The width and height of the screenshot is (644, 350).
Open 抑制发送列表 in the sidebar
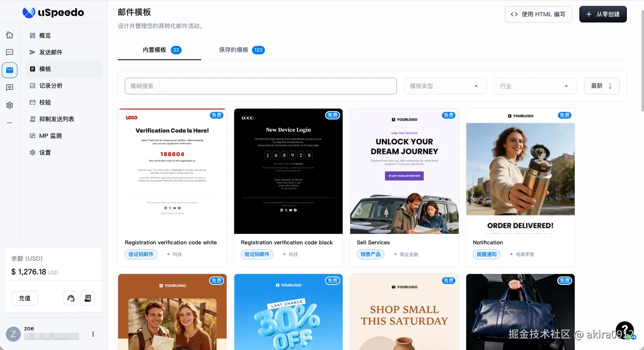(x=64, y=119)
